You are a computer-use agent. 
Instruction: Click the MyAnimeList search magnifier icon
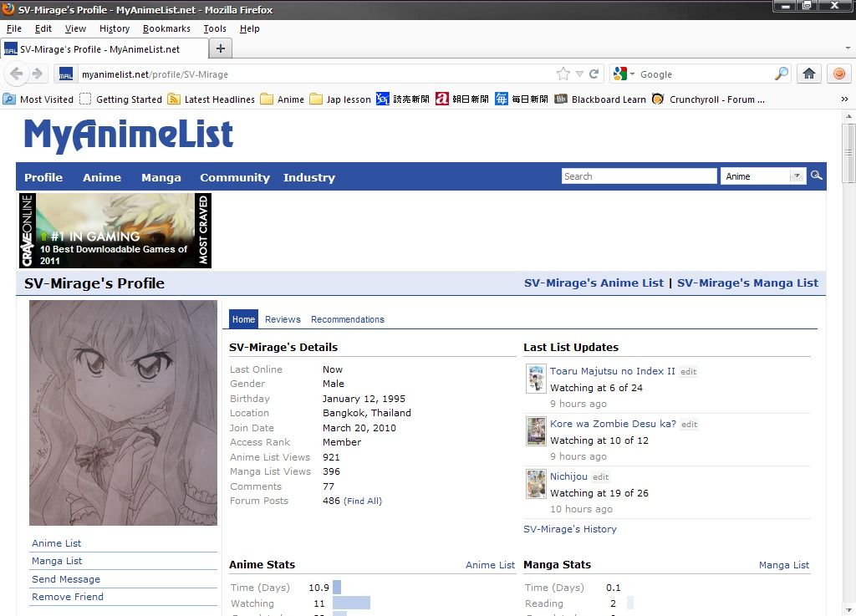817,176
